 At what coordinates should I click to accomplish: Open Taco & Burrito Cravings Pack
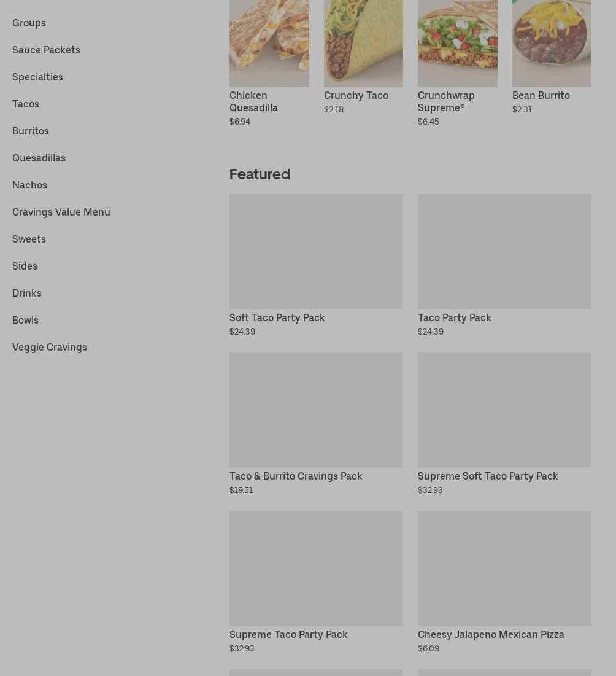316,424
